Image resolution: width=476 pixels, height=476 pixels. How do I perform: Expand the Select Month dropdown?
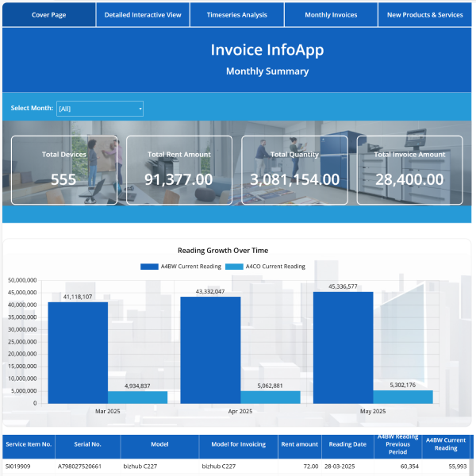[x=100, y=109]
